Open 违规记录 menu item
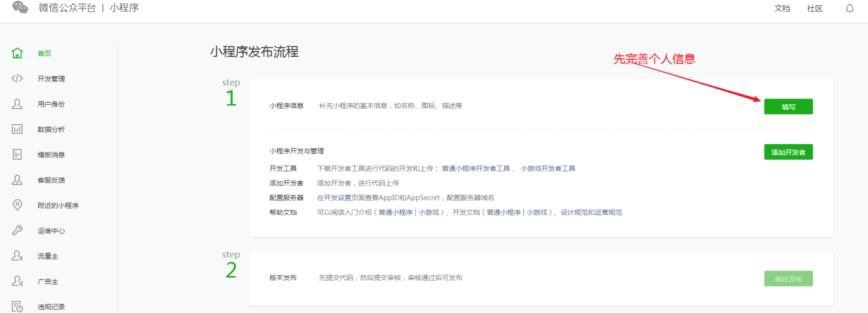868x313 pixels. click(x=51, y=307)
